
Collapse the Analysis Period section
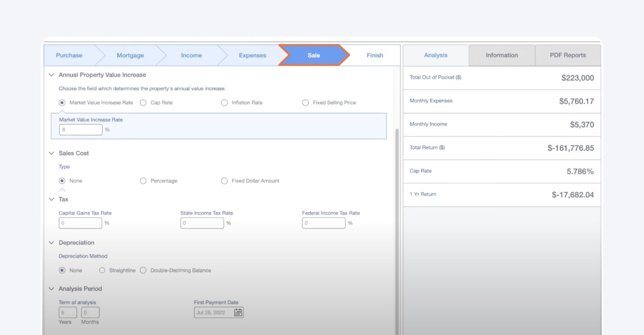coord(51,289)
